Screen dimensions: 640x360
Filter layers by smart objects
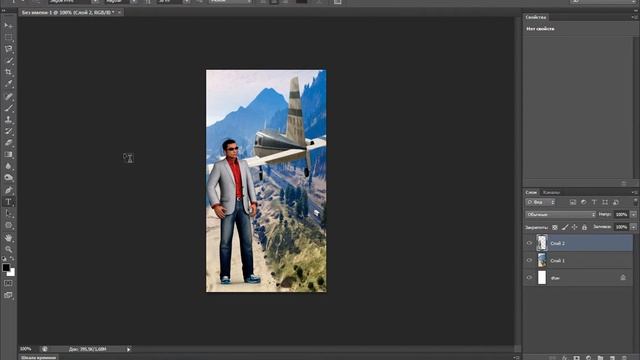(x=616, y=202)
